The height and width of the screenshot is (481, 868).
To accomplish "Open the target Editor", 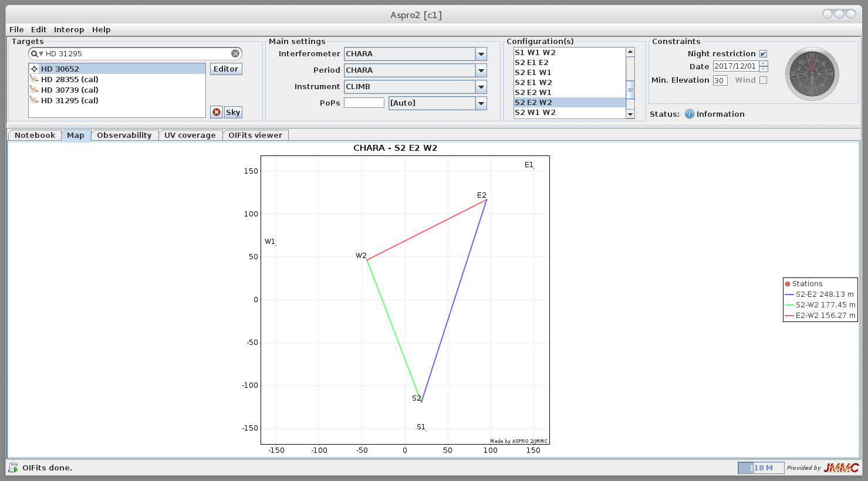I will pos(226,69).
